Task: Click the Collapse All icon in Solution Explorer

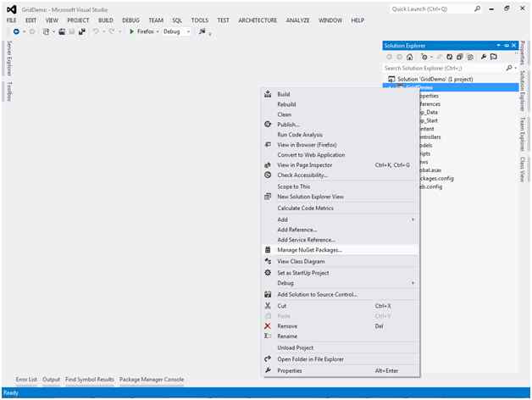Action: pos(459,57)
